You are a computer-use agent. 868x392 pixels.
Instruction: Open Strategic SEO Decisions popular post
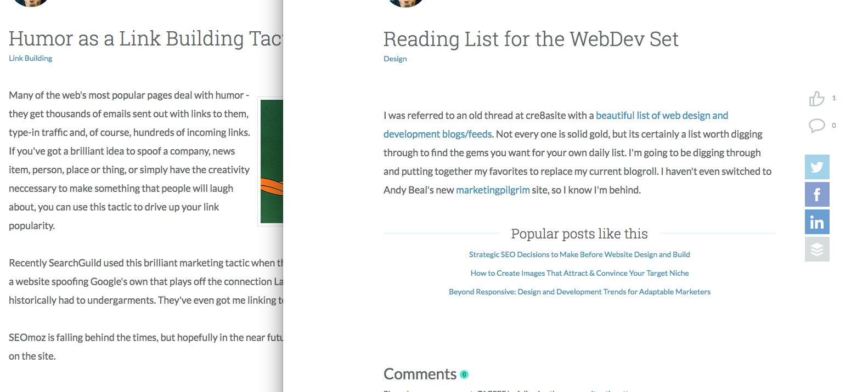click(579, 254)
